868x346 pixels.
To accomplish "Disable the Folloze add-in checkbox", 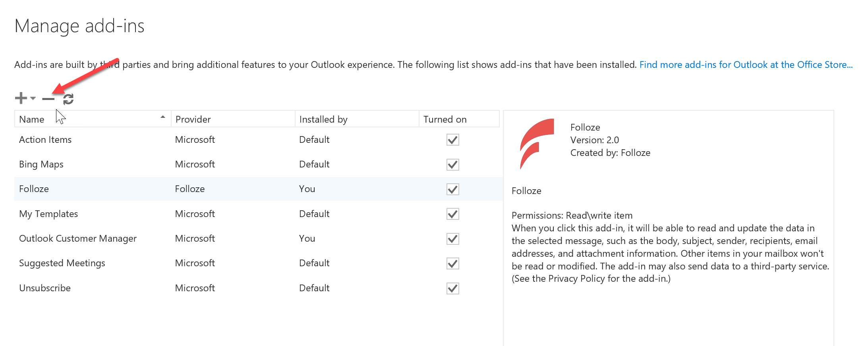I will coord(452,189).
